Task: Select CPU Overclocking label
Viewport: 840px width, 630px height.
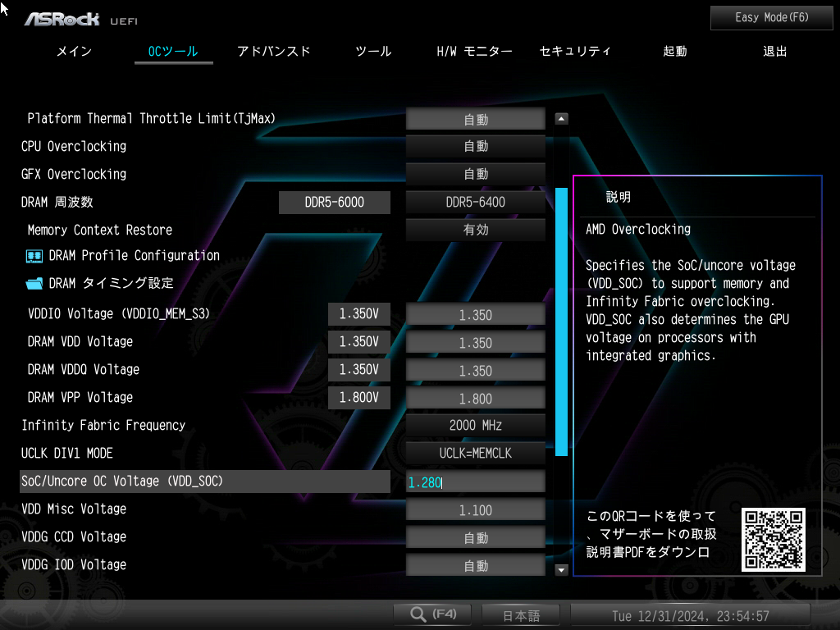Action: tap(74, 146)
